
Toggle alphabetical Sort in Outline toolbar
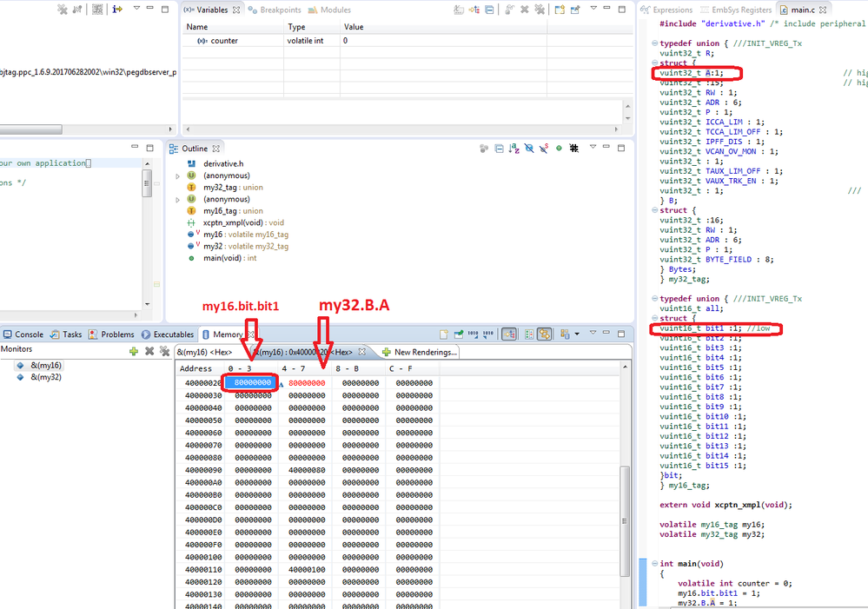click(514, 149)
